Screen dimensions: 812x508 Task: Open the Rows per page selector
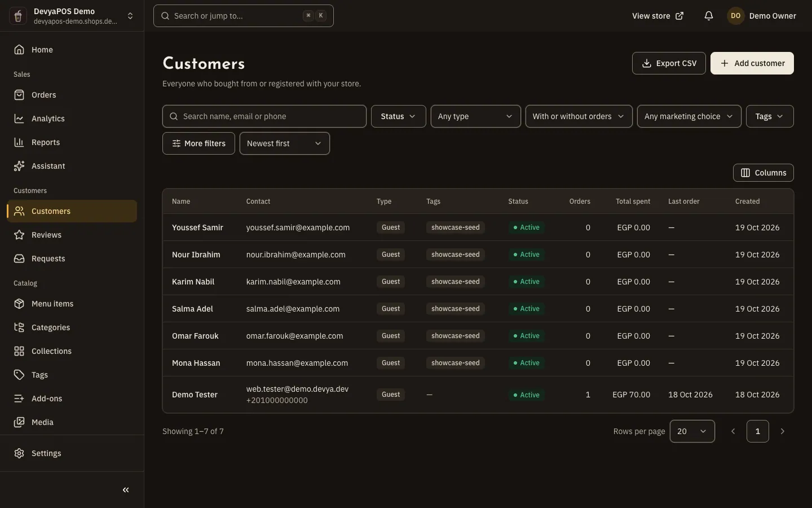(692, 431)
